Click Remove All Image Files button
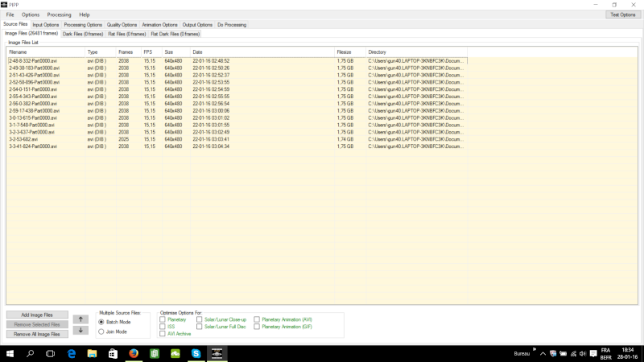The width and height of the screenshot is (644, 362). 37,335
